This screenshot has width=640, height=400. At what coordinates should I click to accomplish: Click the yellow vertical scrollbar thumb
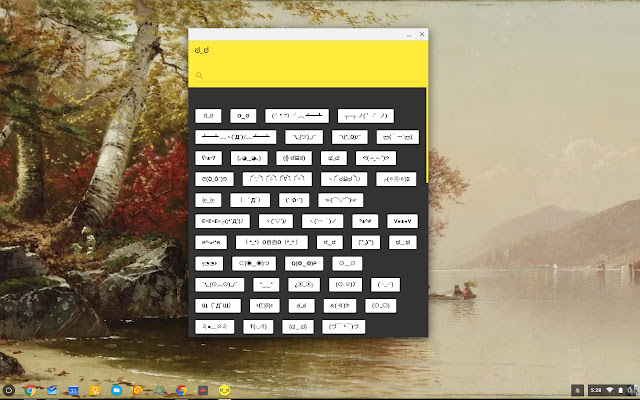427,135
